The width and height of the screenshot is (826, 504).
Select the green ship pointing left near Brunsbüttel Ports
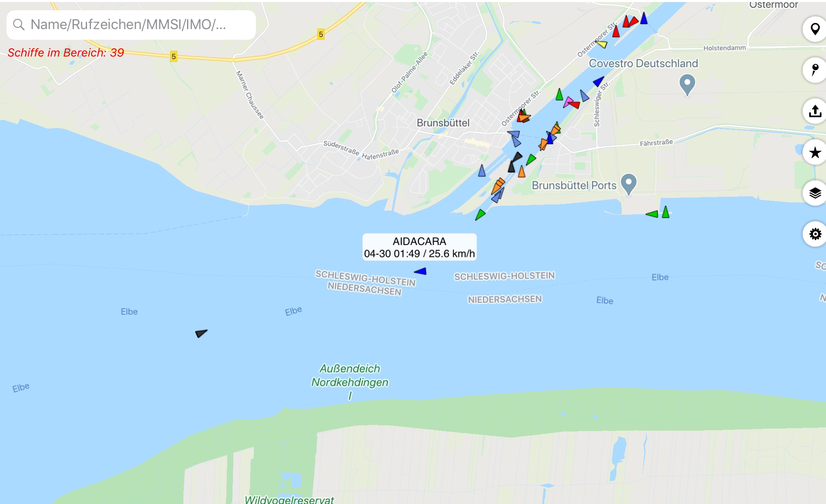[652, 214]
